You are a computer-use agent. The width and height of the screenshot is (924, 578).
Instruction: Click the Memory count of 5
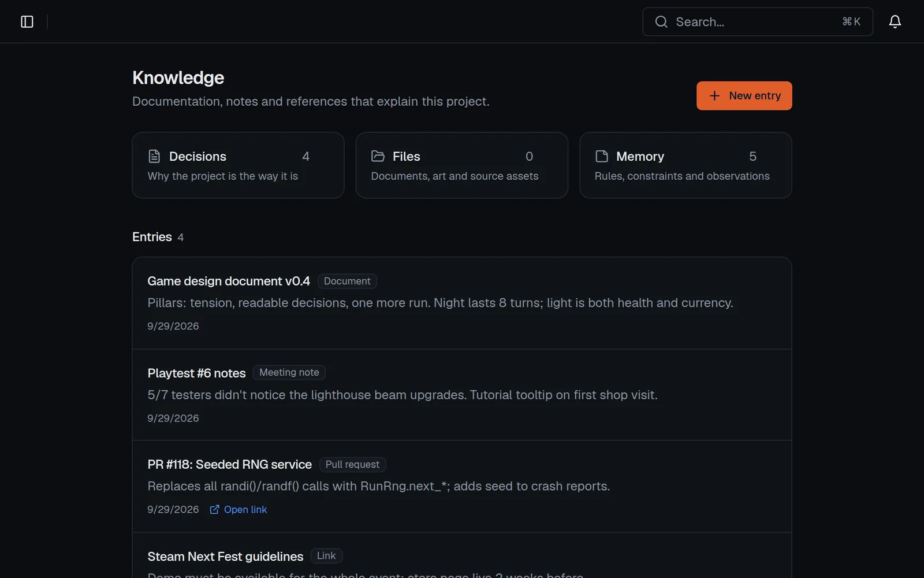point(752,156)
